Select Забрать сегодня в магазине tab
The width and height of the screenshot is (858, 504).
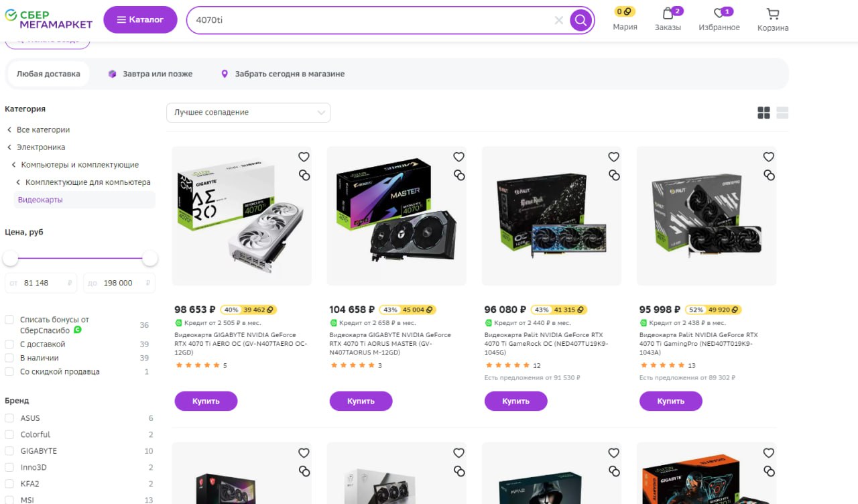283,74
